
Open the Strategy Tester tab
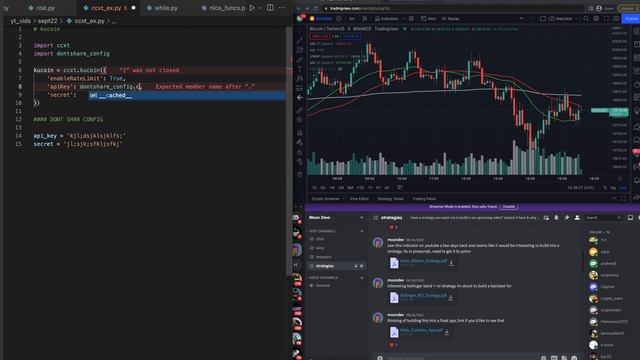click(391, 199)
